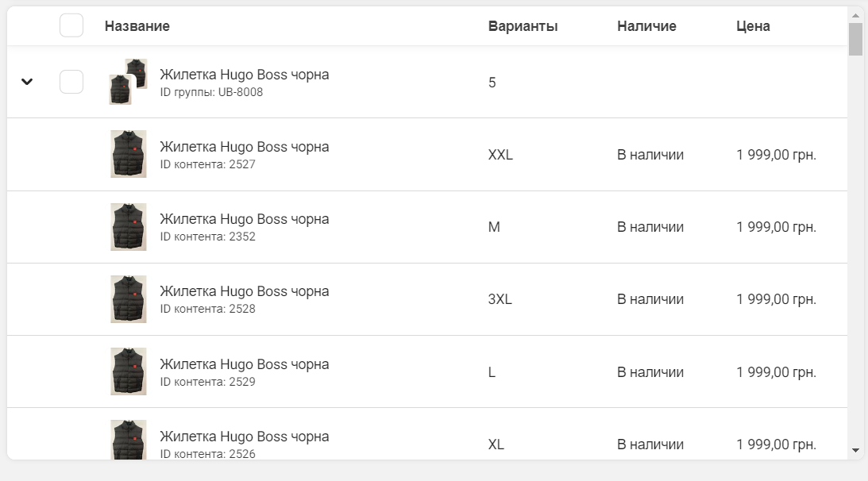Click thumbnail of content ID 2352
This screenshot has width=868, height=481.
point(129,227)
